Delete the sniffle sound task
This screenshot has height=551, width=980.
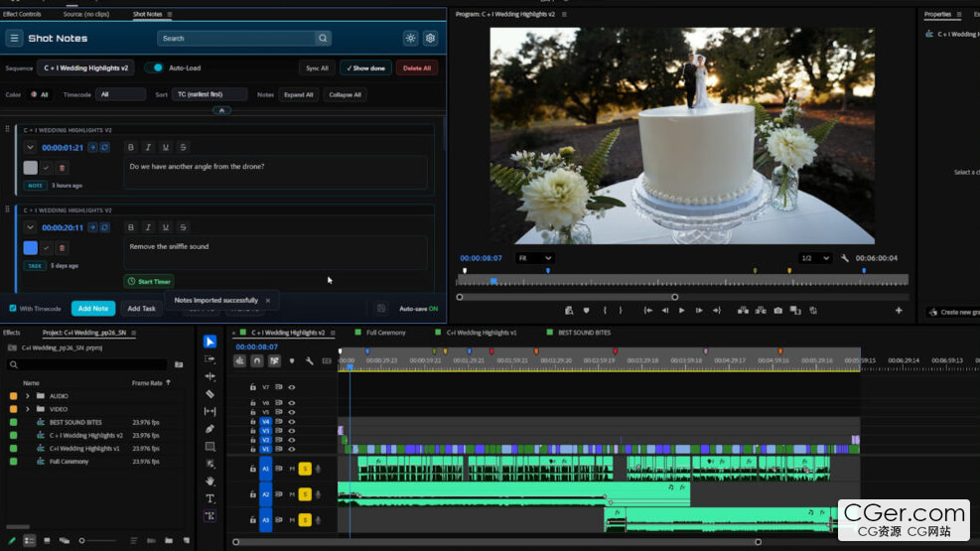[x=62, y=248]
